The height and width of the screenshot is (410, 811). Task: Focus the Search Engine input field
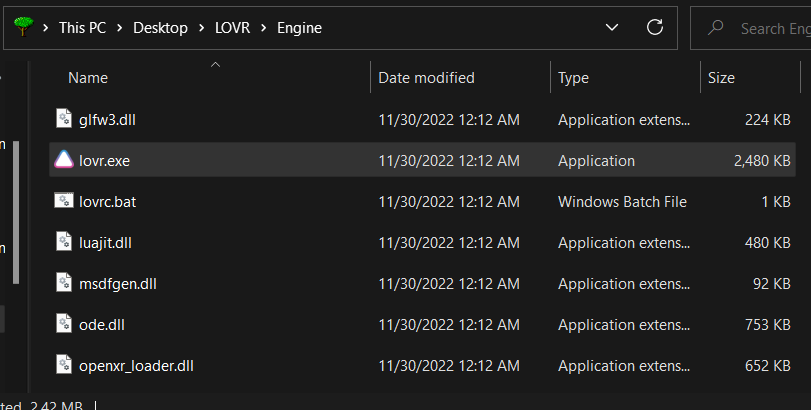coord(751,28)
